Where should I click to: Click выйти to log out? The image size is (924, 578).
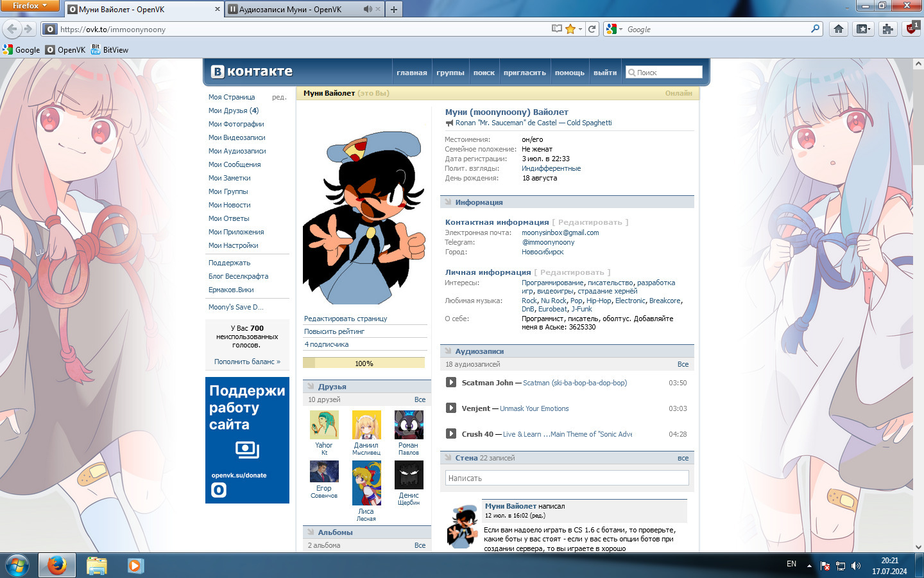pyautogui.click(x=605, y=73)
